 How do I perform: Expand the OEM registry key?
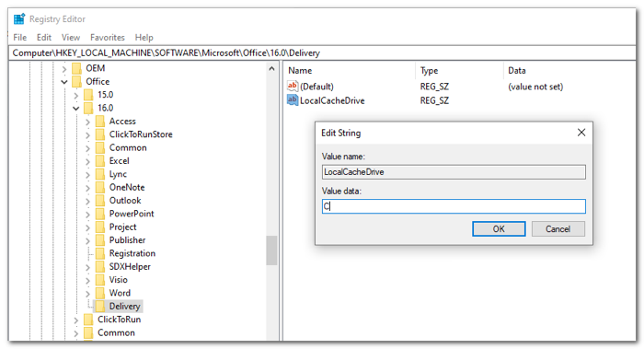point(64,69)
